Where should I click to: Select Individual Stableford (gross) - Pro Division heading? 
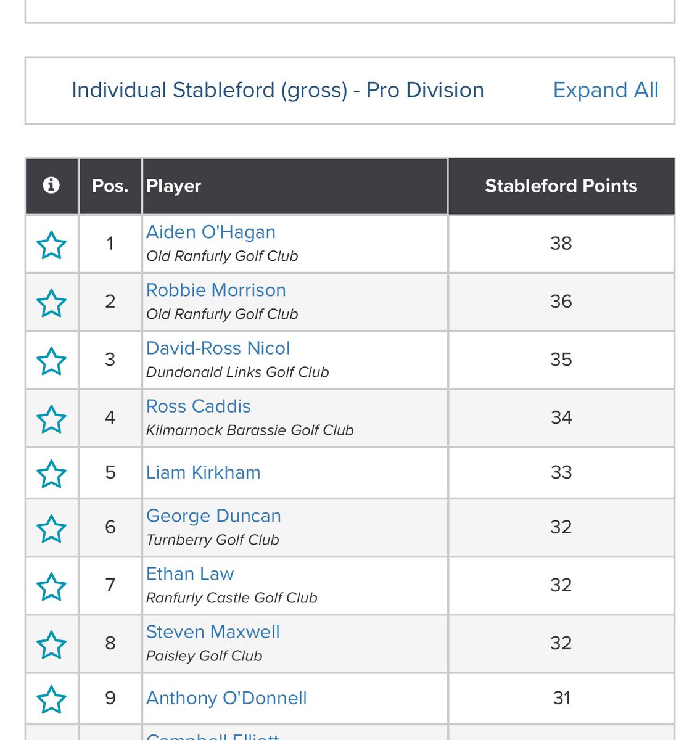(x=278, y=90)
